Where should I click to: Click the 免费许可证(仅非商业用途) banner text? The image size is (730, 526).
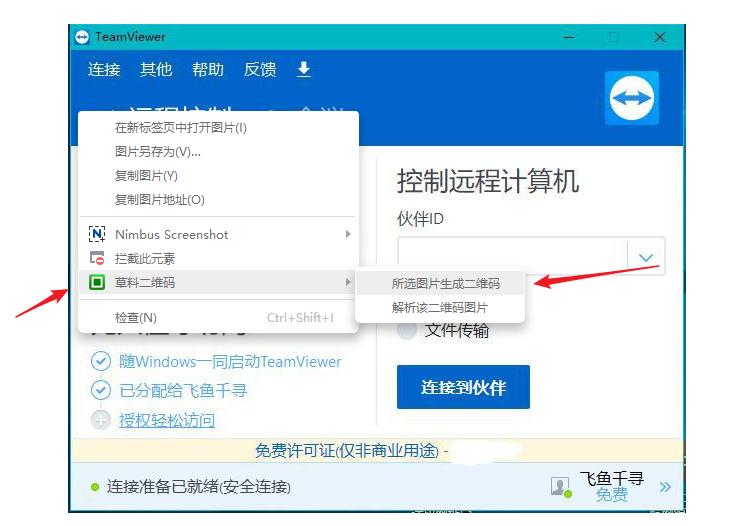(x=347, y=451)
